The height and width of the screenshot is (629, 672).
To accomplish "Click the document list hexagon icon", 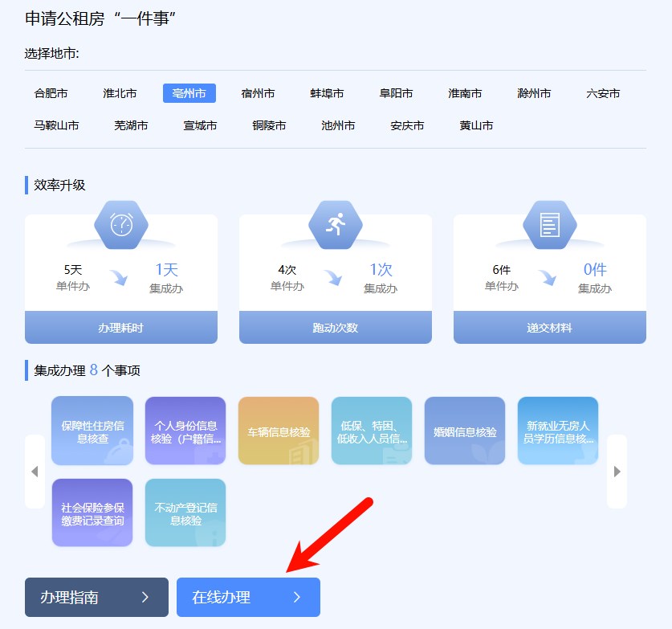I will coord(550,224).
